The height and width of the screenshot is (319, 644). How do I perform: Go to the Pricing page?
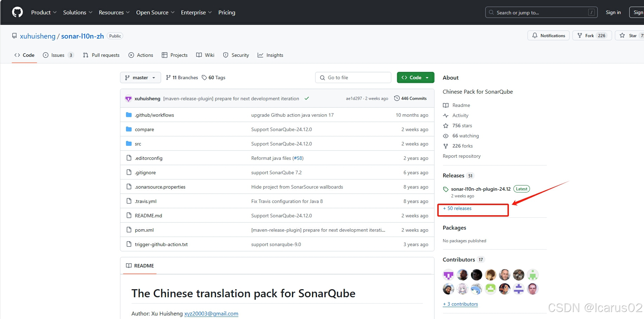click(x=227, y=12)
